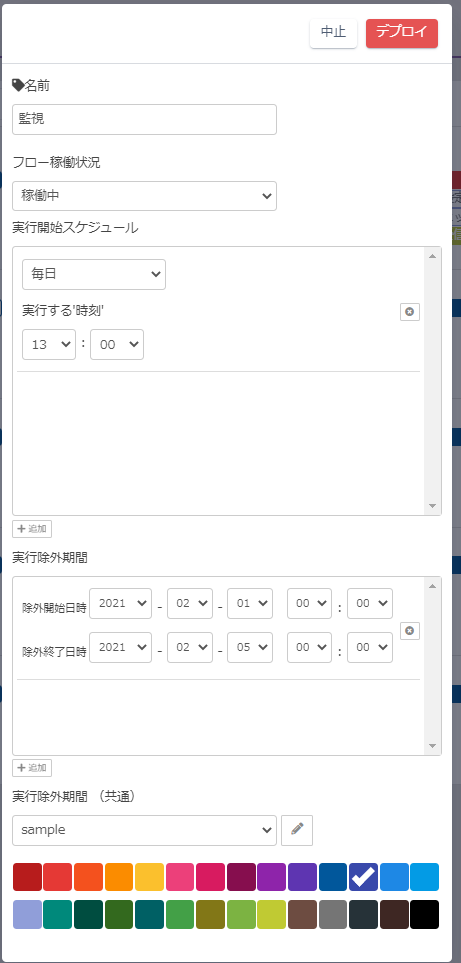The image size is (461, 963).
Task: Click the scroll-up arrow of the schedule list
Action: pos(432,256)
